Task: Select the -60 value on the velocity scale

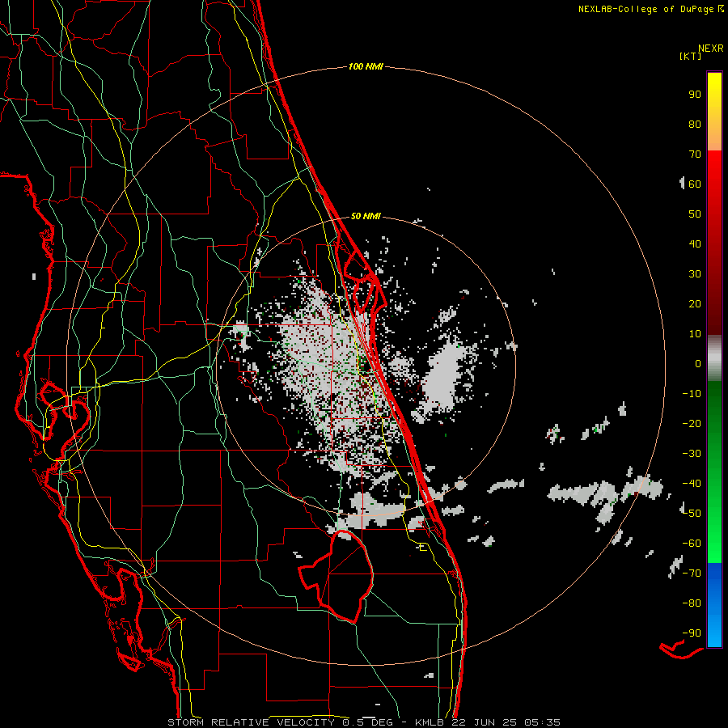Action: pos(692,544)
